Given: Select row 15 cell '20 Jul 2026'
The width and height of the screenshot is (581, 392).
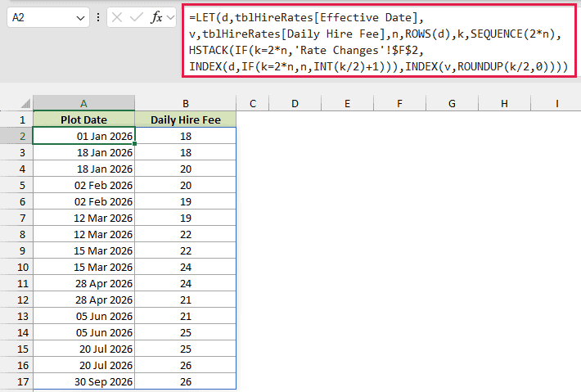Looking at the screenshot, I should tap(83, 349).
